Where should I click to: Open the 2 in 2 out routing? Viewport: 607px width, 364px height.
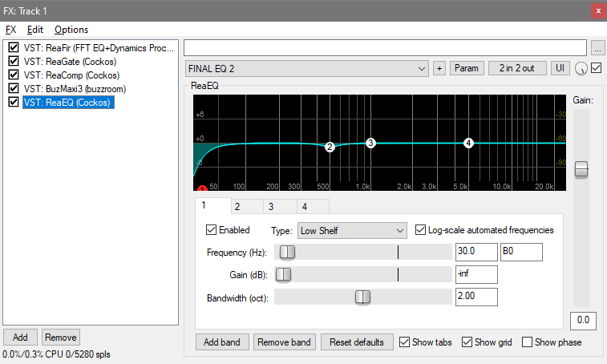[x=516, y=68]
